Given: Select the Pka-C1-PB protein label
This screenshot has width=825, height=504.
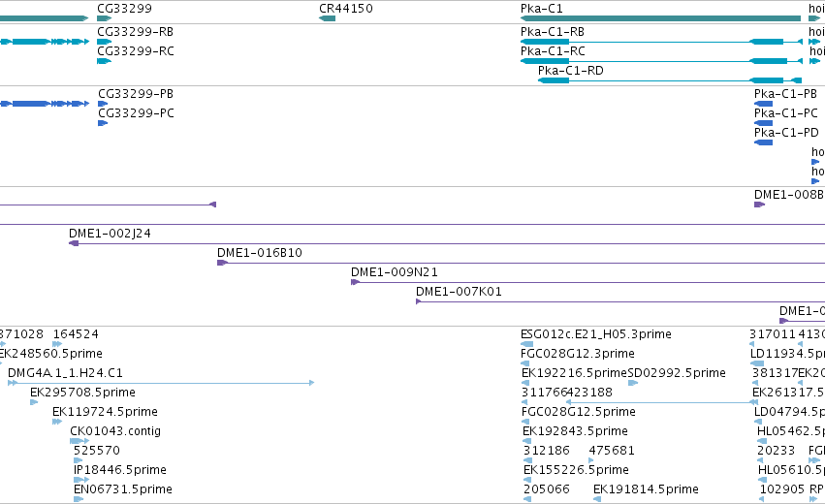Looking at the screenshot, I should coord(785,94).
